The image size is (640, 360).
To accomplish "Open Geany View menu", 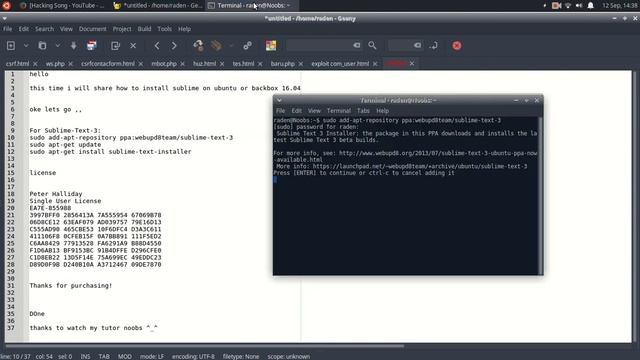I will tap(66, 29).
